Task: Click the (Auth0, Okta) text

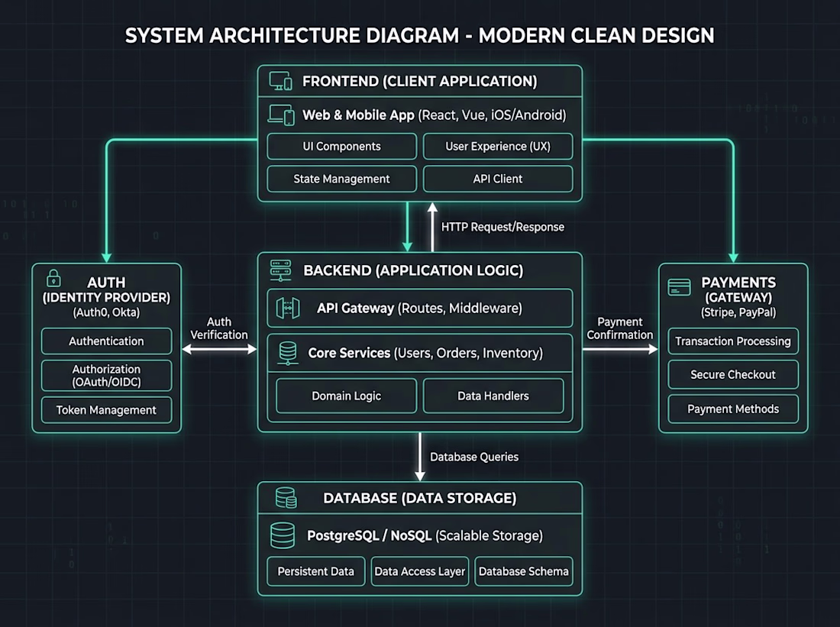Action: 107,312
